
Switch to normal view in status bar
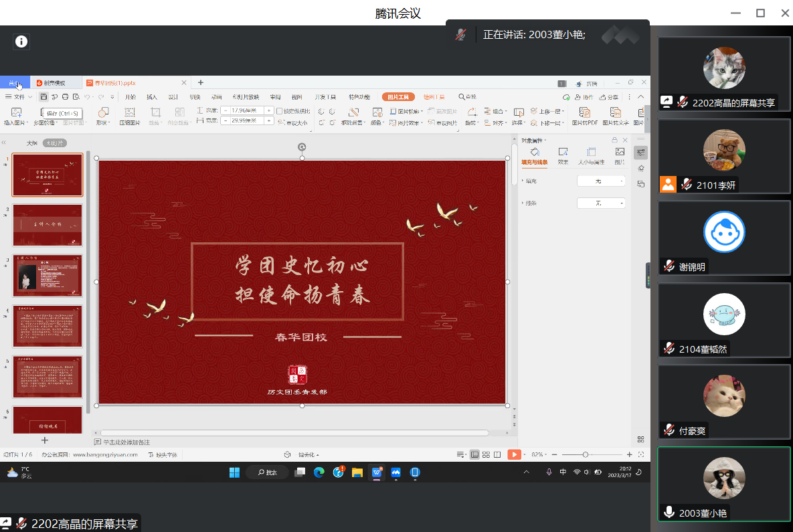point(474,454)
